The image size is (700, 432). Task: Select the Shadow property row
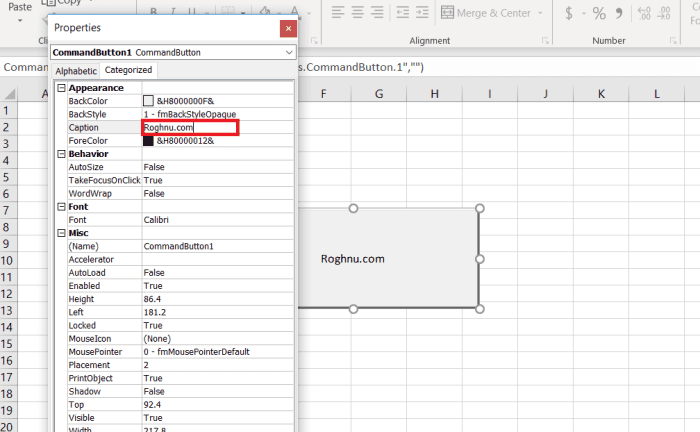coord(180,391)
